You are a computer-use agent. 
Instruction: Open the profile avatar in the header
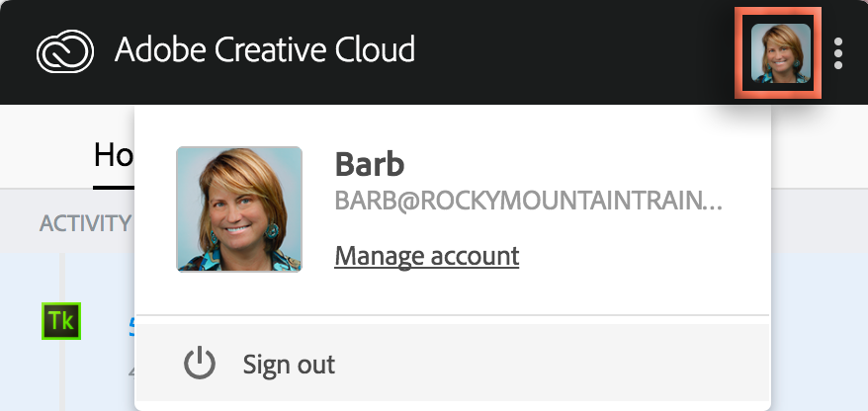point(780,52)
